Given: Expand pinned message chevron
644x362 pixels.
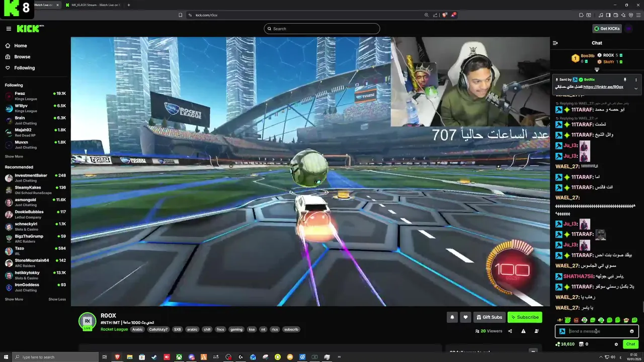Looking at the screenshot, I should (x=635, y=88).
